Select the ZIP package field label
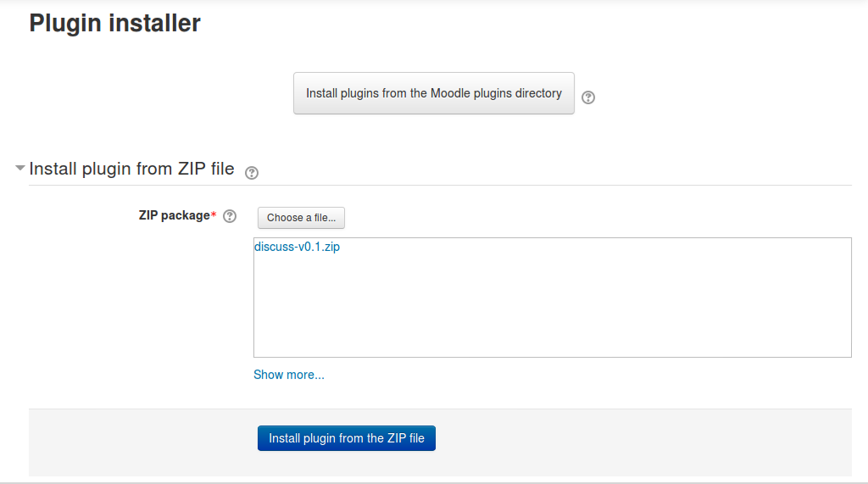868x484 pixels. (175, 215)
